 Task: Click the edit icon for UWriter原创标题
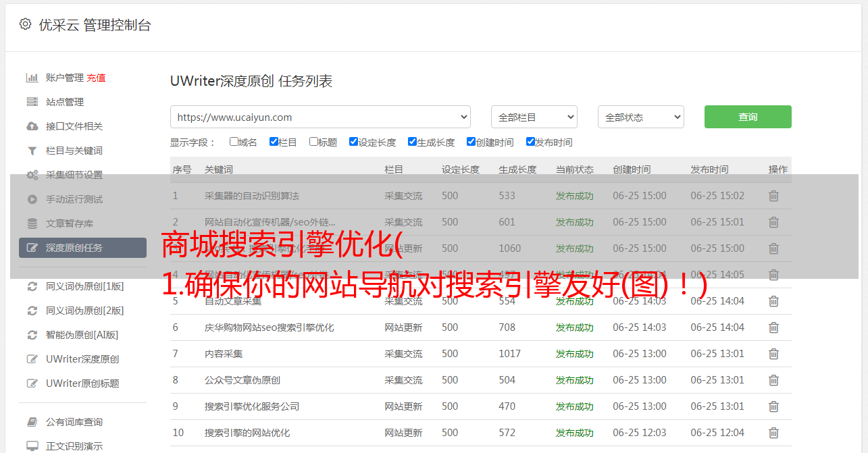pyautogui.click(x=32, y=383)
